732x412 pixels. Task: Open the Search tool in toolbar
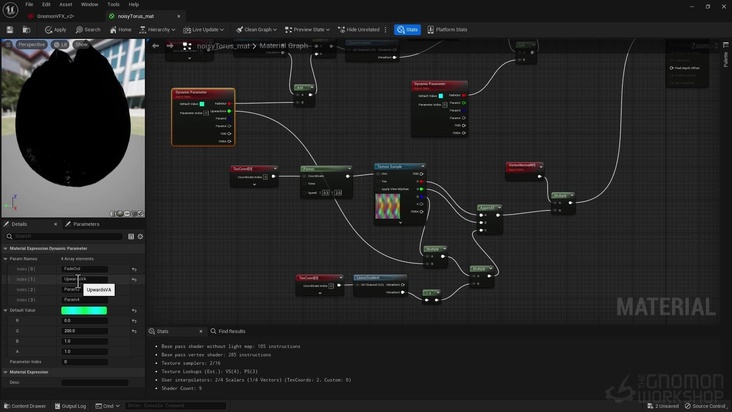pos(88,30)
